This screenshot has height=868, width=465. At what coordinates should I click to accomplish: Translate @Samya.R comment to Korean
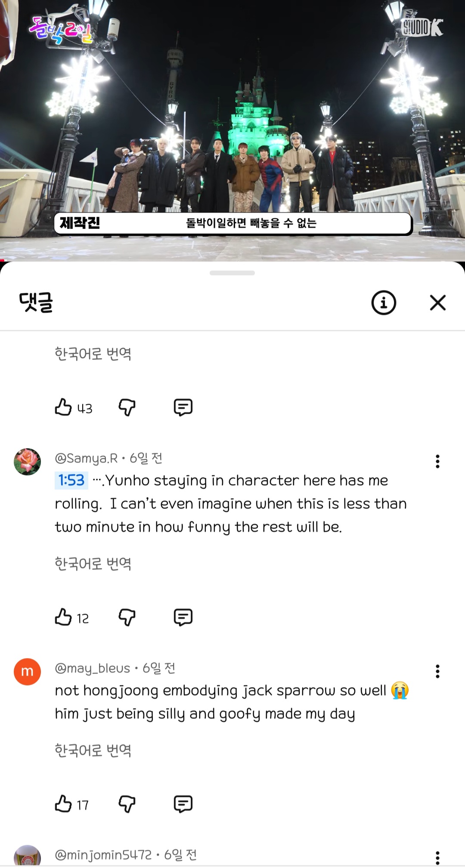93,563
